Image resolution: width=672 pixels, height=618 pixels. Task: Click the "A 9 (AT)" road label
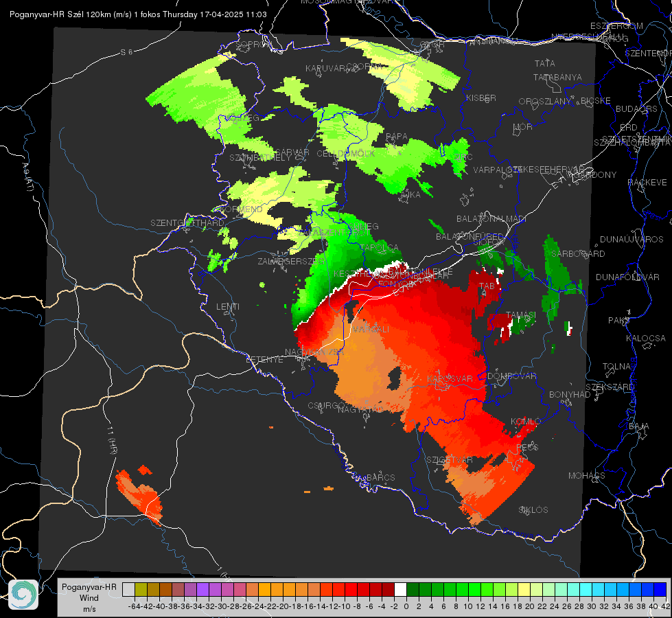(27, 177)
